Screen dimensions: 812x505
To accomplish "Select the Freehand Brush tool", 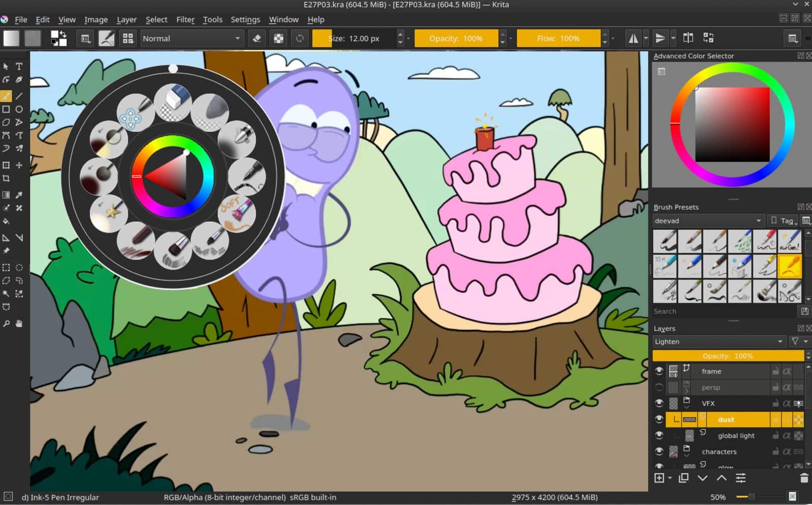I will click(x=6, y=96).
